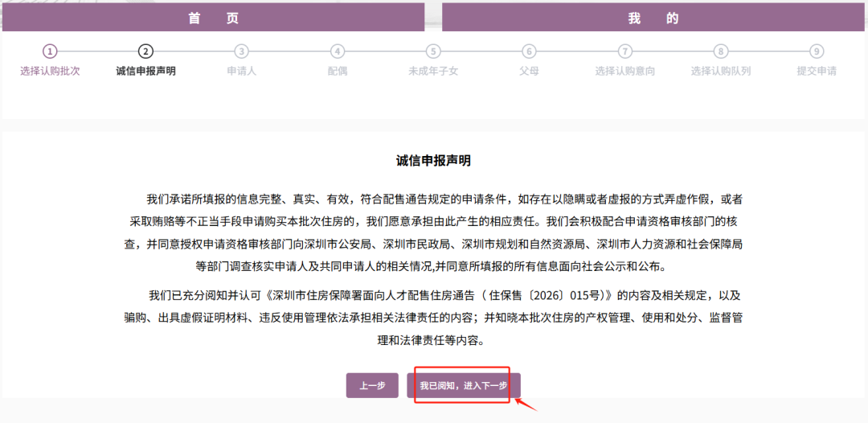The image size is (868, 423).
Task: Click the 申请人 step label
Action: [241, 72]
